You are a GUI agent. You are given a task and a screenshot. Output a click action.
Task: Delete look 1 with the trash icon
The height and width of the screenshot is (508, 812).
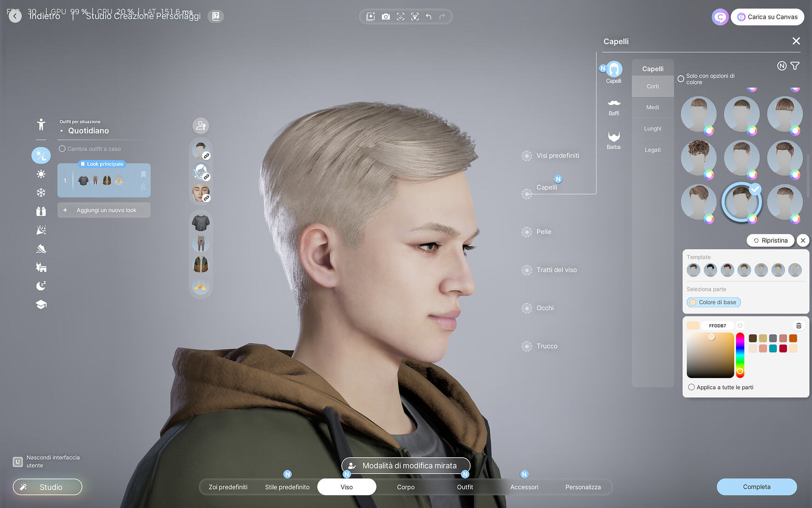pyautogui.click(x=143, y=187)
